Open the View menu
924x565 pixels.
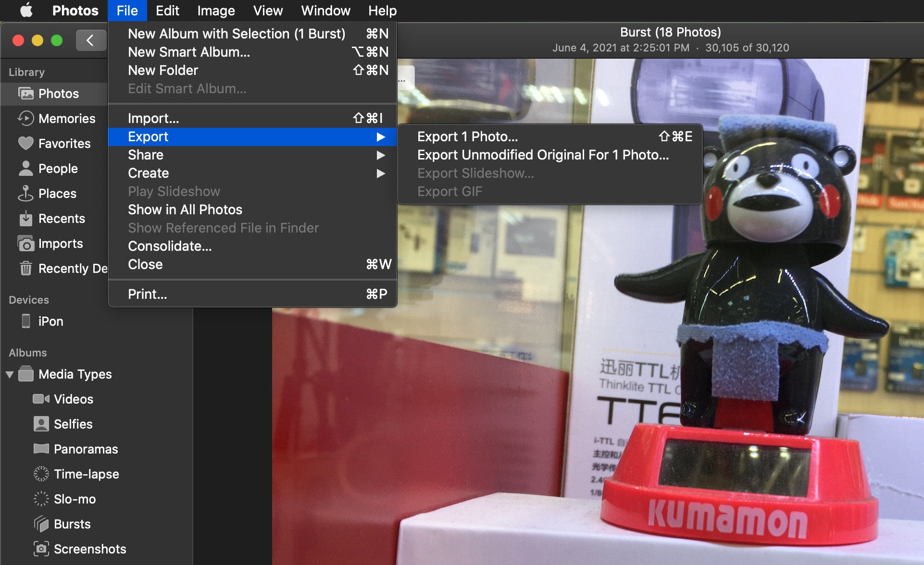[268, 11]
